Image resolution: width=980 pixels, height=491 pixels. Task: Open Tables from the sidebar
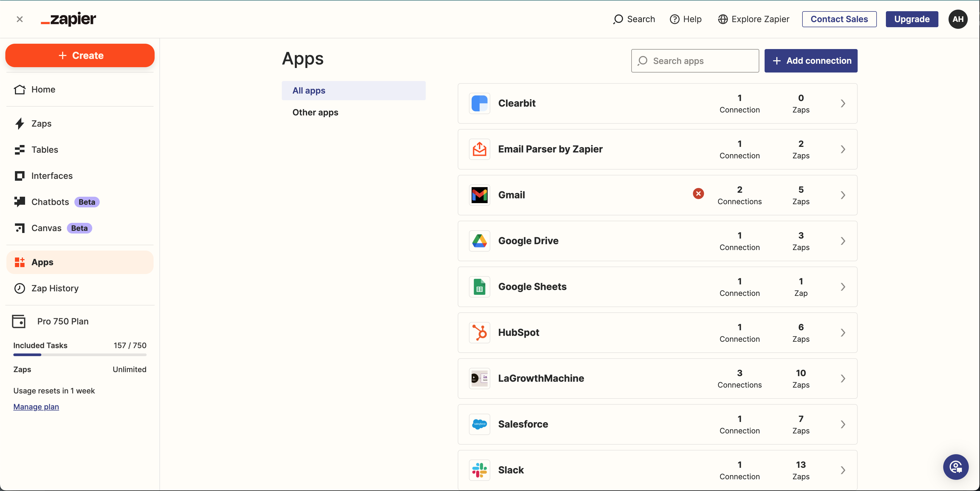[45, 150]
